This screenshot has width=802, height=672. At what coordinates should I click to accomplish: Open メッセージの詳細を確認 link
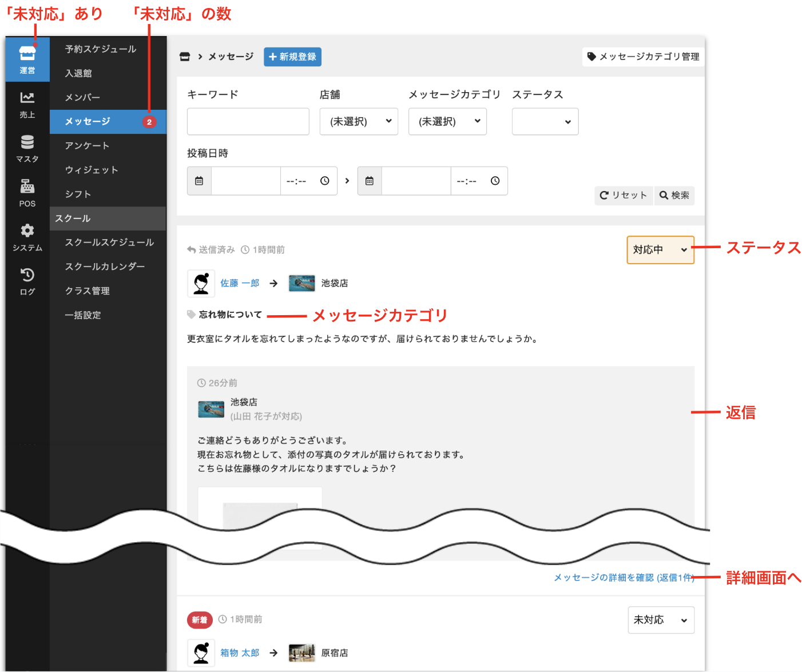point(624,578)
